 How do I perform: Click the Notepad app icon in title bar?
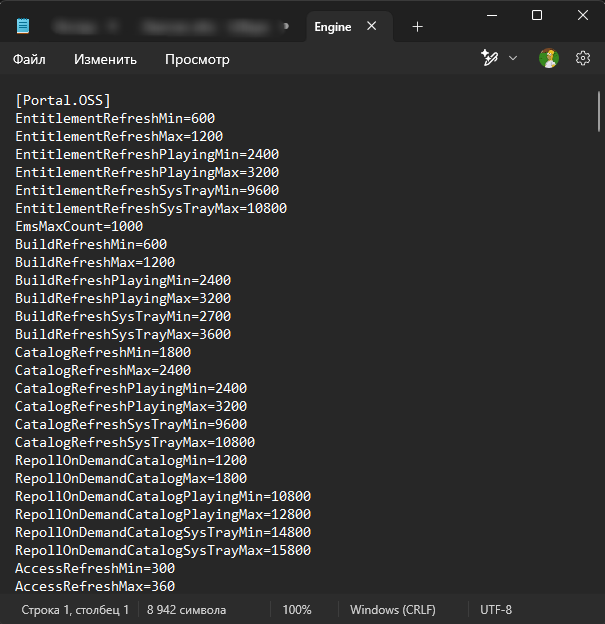pos(23,26)
